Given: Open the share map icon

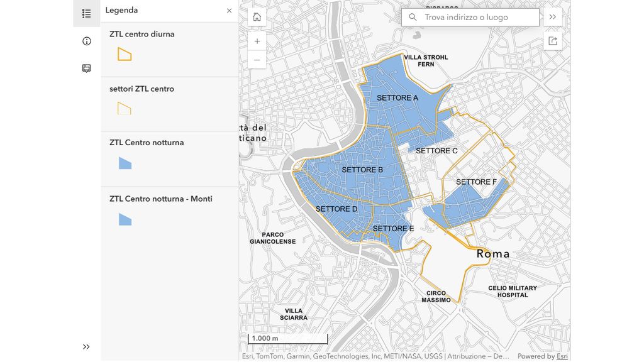Looking at the screenshot, I should (553, 40).
